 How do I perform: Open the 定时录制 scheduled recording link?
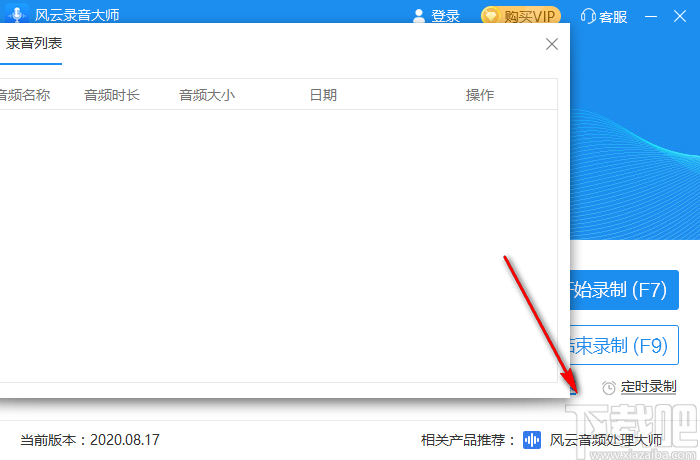(x=649, y=387)
